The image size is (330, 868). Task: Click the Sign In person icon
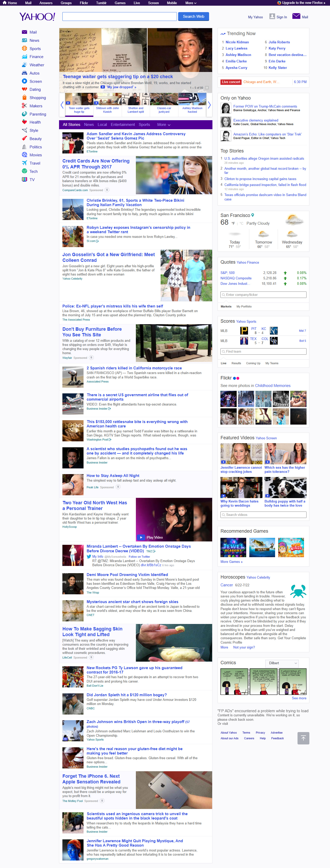272,16
